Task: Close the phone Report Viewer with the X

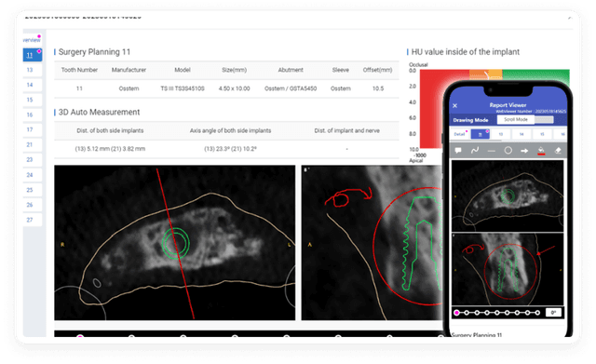Action: point(455,105)
